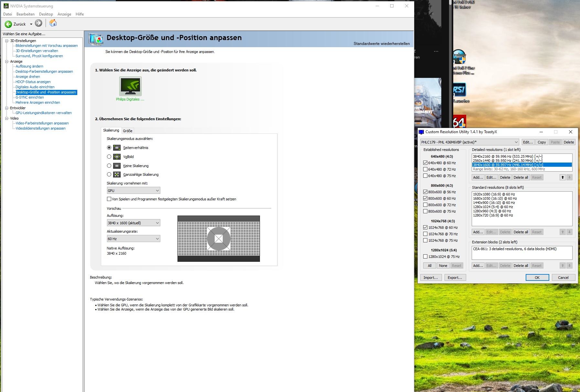The height and width of the screenshot is (392, 580).
Task: Enable override scaling mode set by games checkbox
Action: point(109,199)
